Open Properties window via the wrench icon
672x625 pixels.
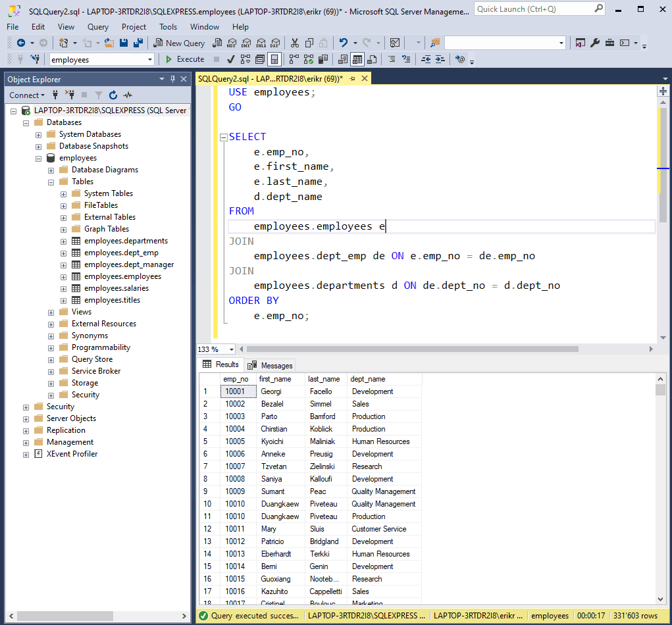595,43
